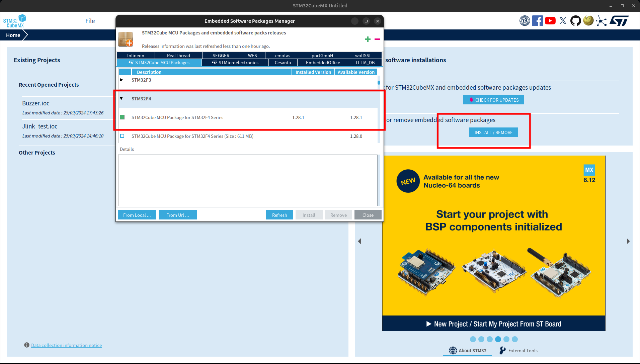640x364 pixels.
Task: Check the STM32F4 1.28.0 package checkbox
Action: (x=122, y=136)
